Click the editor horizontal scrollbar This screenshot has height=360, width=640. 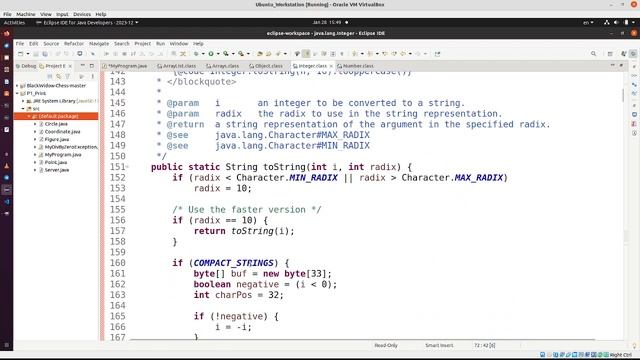[x=362, y=340]
